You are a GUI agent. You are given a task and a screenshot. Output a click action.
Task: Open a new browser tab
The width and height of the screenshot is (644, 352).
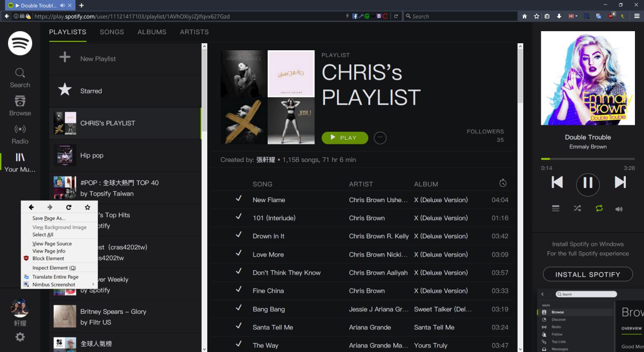pos(82,5)
